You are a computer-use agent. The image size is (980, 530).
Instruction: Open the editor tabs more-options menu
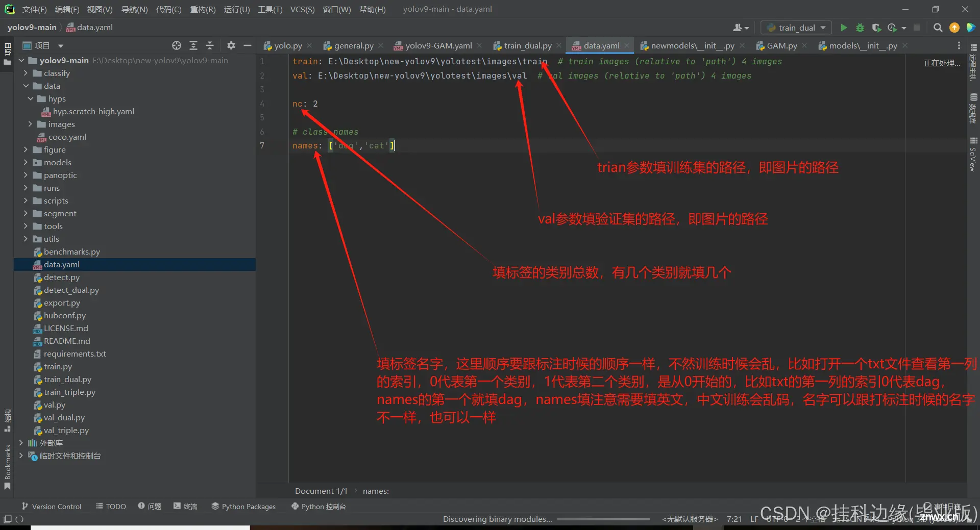[x=959, y=45]
